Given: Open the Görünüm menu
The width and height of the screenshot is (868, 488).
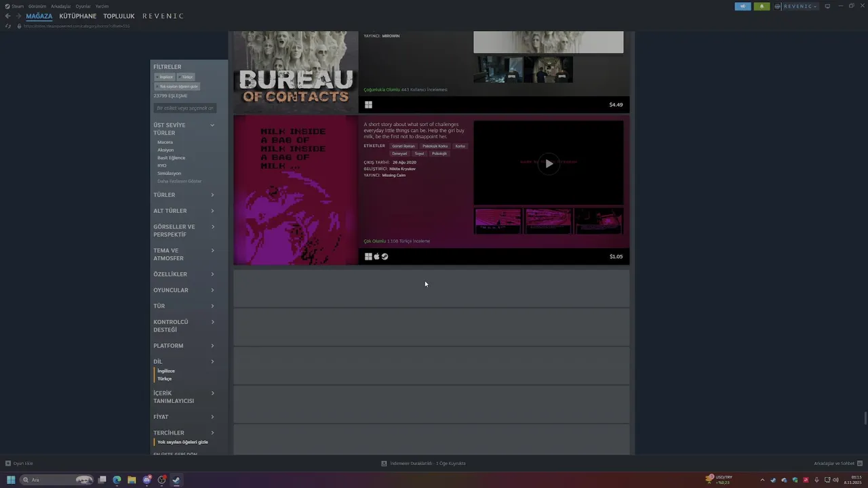Looking at the screenshot, I should coord(37,6).
